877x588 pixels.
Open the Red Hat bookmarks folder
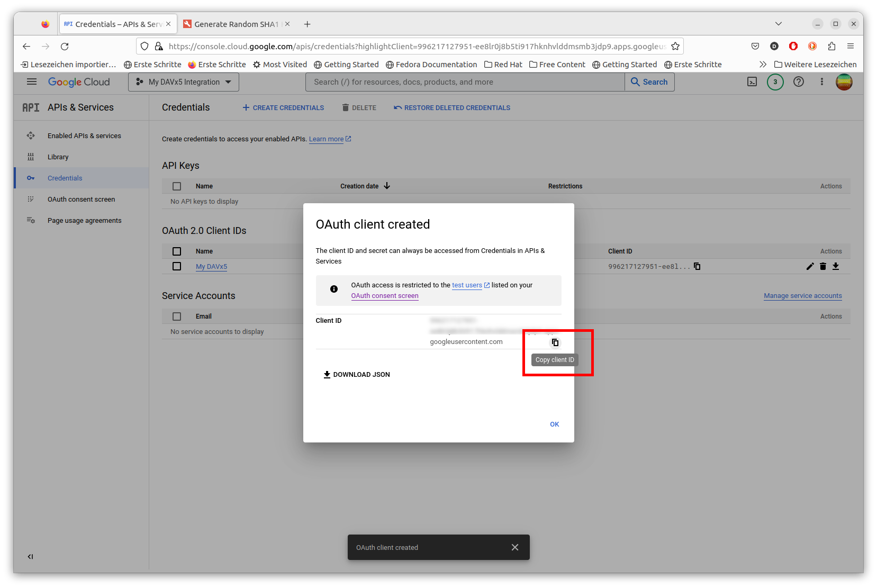click(503, 64)
